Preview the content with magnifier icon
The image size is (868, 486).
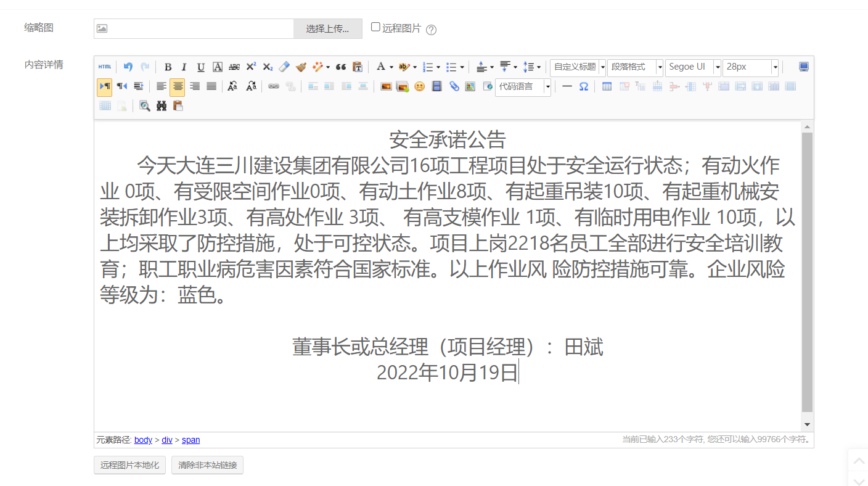pos(144,106)
